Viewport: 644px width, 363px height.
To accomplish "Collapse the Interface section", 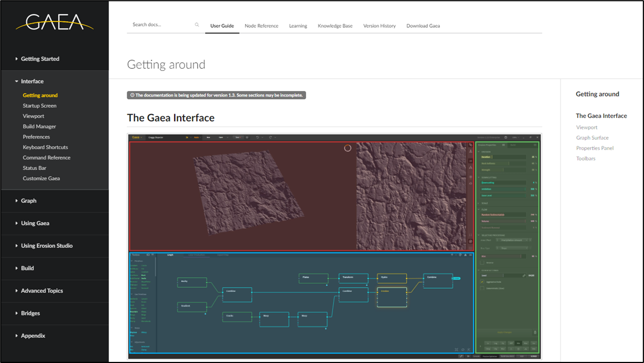I will pos(32,81).
